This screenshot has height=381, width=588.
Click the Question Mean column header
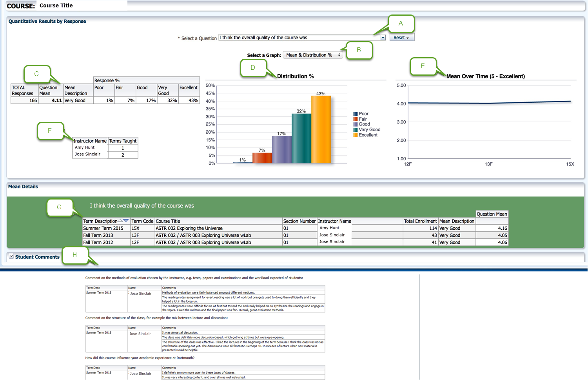(492, 214)
